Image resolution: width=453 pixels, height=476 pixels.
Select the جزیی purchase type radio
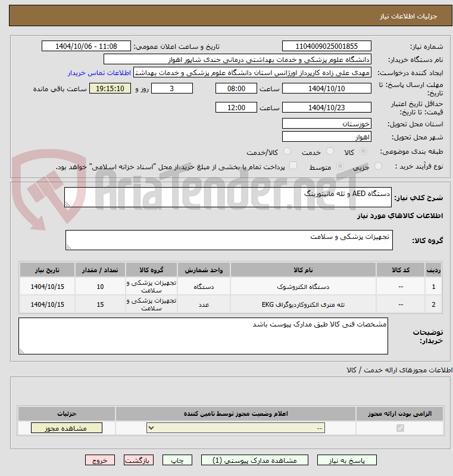pyautogui.click(x=378, y=166)
